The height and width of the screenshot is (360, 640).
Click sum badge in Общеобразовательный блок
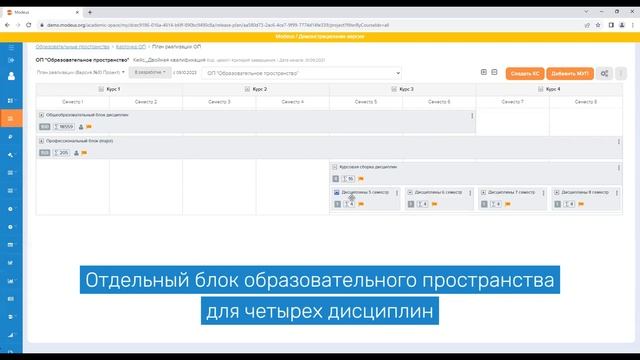coord(64,127)
